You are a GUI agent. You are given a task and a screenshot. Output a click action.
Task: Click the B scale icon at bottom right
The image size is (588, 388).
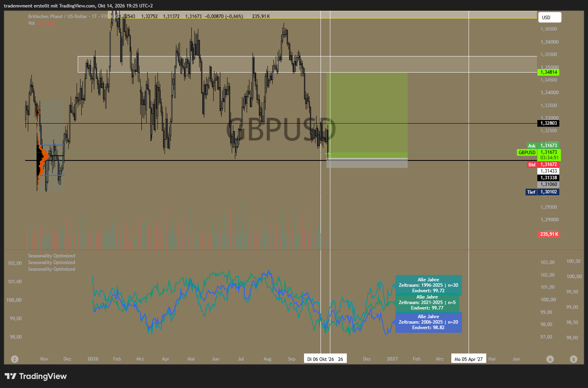[573, 359]
